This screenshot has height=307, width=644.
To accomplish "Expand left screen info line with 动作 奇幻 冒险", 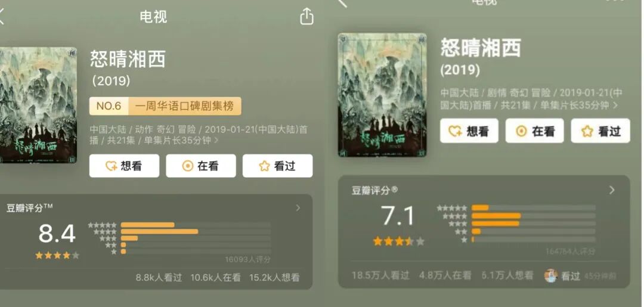I will (x=199, y=135).
